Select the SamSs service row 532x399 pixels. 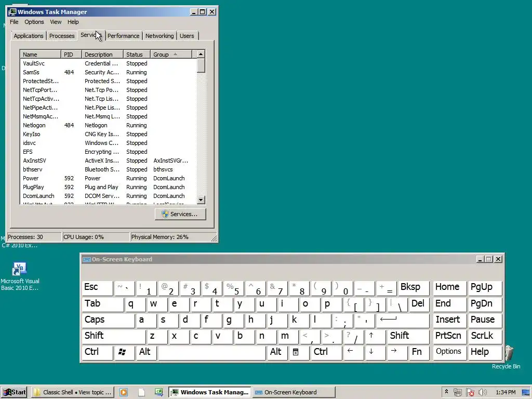108,72
